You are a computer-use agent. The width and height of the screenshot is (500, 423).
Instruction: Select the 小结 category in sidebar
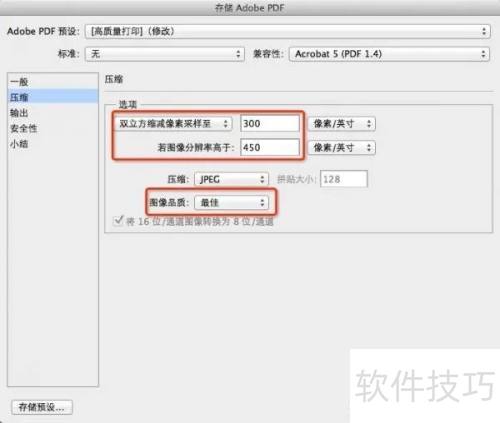[53, 144]
